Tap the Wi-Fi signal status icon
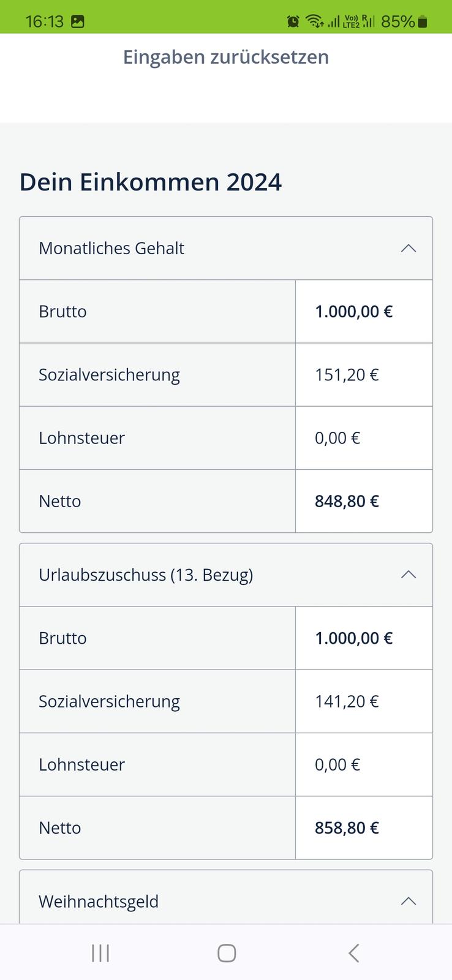This screenshot has height=980, width=452. tap(314, 21)
